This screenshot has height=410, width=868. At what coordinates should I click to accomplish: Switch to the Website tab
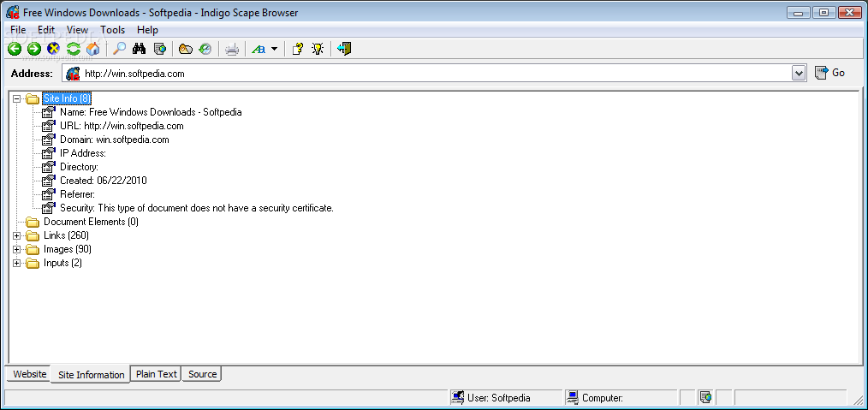point(30,374)
